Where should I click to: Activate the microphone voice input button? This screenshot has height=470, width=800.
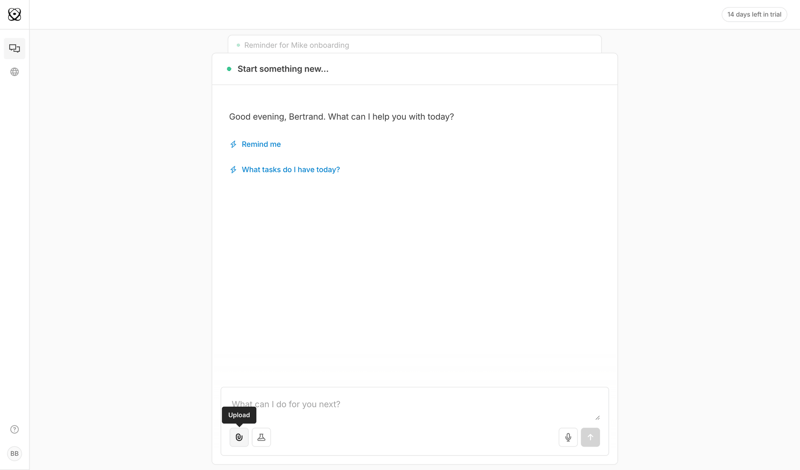click(x=568, y=437)
